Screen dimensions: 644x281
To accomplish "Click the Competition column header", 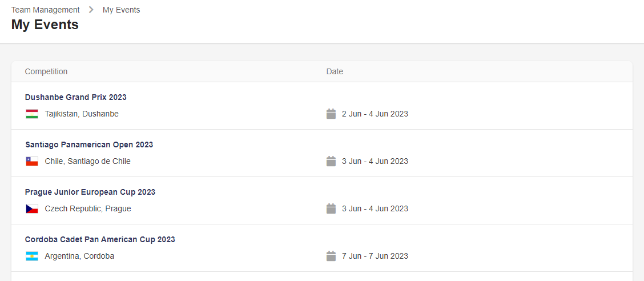I will 46,71.
